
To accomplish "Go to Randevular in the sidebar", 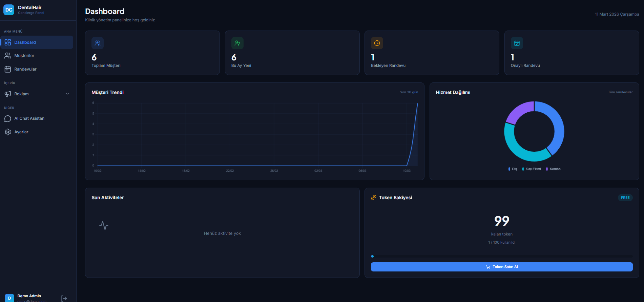I will pos(25,69).
